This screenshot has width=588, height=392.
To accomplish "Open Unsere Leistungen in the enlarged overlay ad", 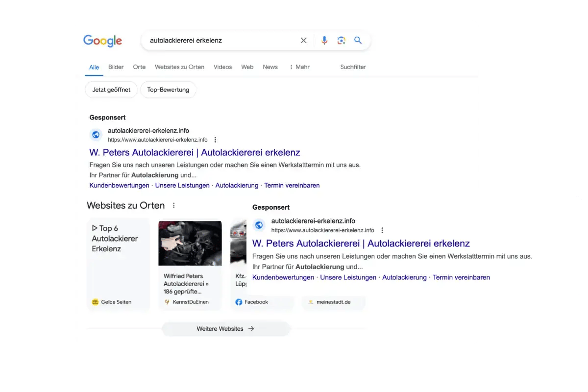I will (348, 277).
